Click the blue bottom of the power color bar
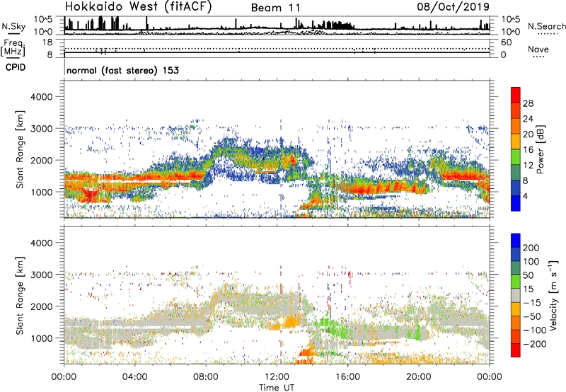Screen dimensions: 566x392 [x=516, y=203]
